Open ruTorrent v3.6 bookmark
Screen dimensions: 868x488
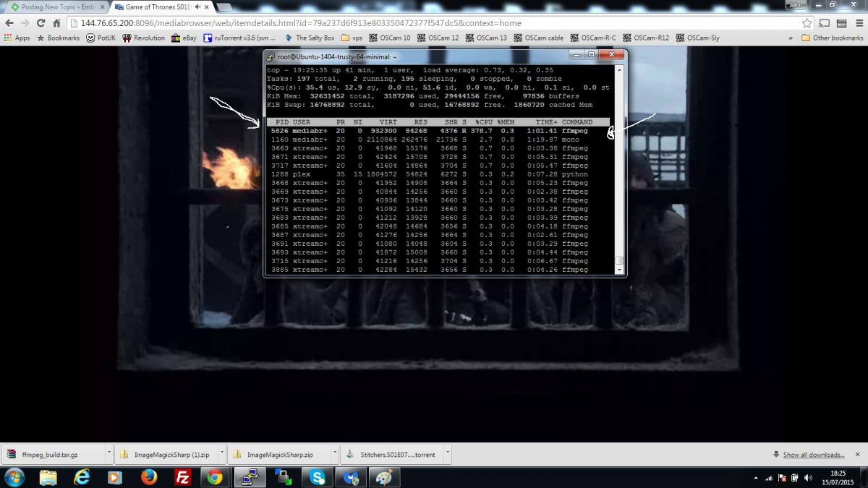click(239, 38)
